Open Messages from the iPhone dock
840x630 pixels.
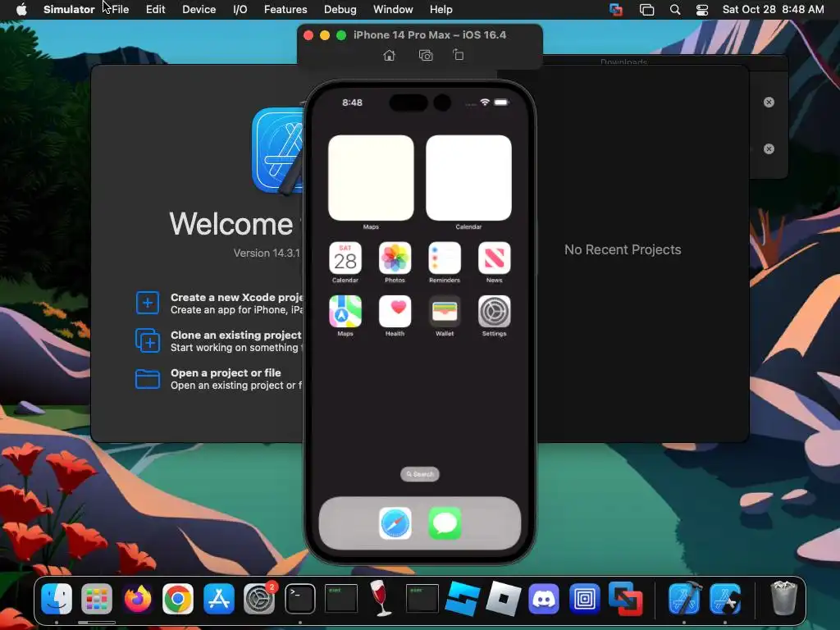click(x=445, y=523)
